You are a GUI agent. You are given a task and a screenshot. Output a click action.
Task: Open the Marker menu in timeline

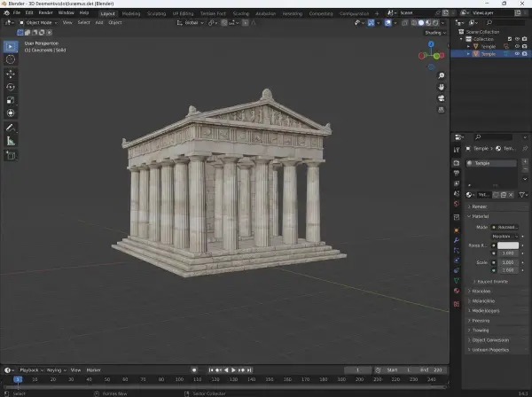94,370
